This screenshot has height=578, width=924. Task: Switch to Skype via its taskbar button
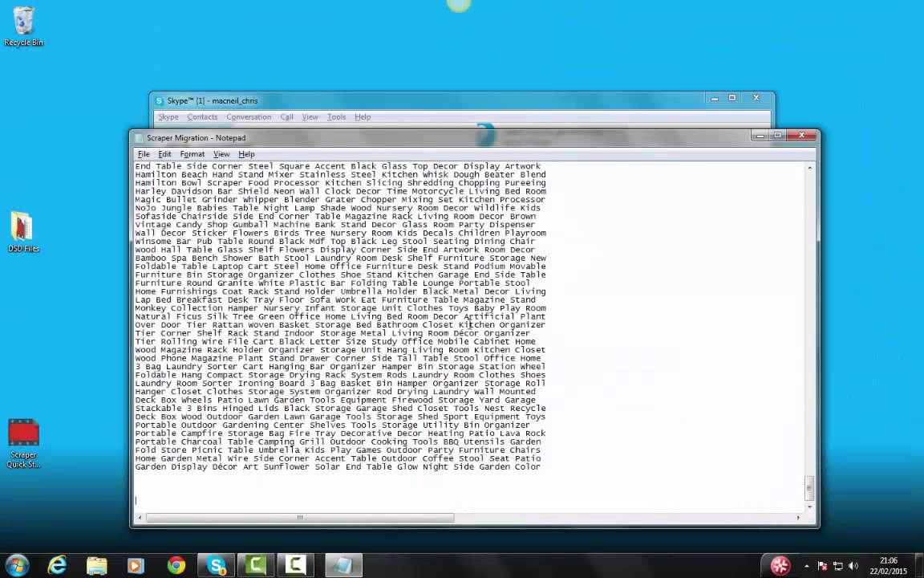[217, 566]
